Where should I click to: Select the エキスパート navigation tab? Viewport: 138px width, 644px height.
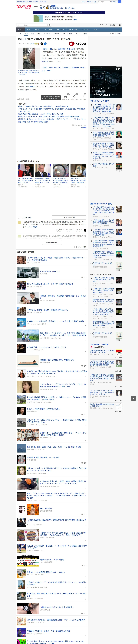(48, 30)
